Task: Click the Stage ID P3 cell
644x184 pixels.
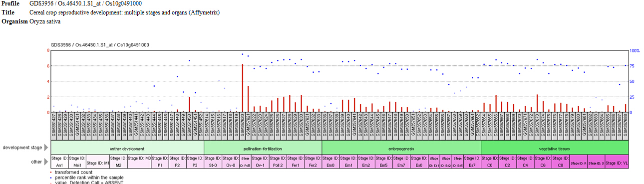Action: 195,162
